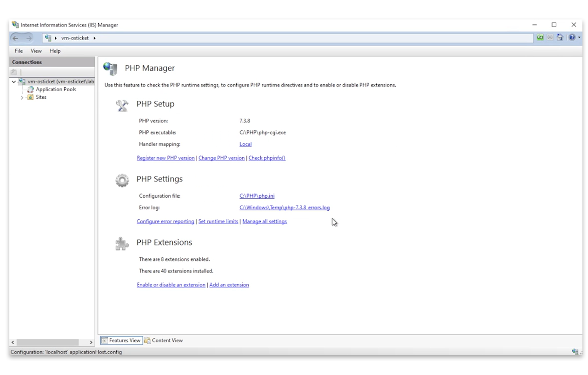Click the PHP Manager server icon
This screenshot has height=375, width=588.
110,69
